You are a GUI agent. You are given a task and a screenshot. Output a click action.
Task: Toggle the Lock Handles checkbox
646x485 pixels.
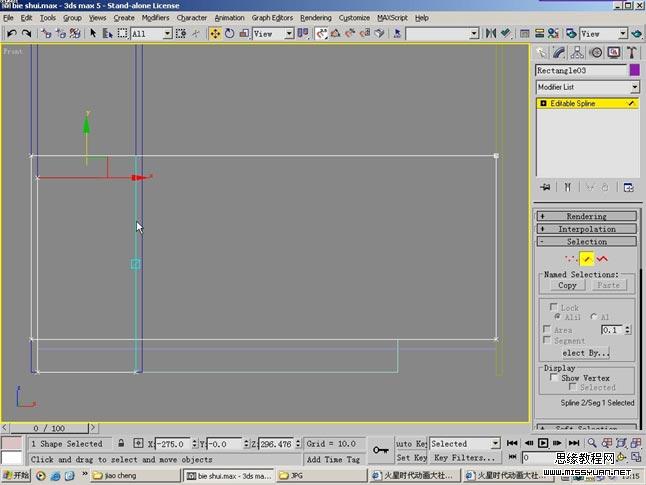pos(554,307)
